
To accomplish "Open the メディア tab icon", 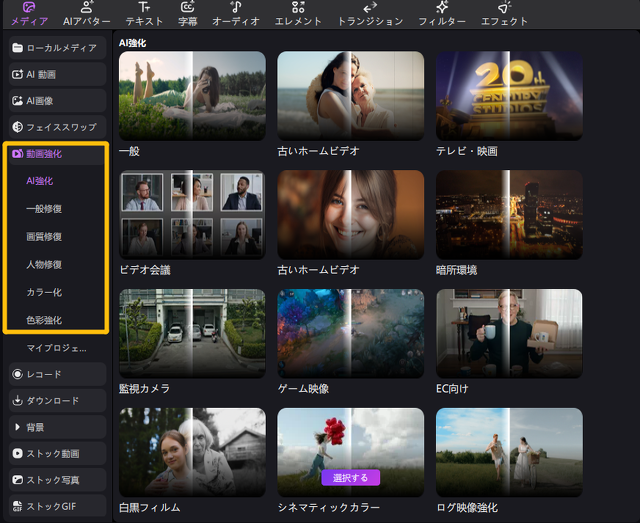I will (29, 7).
